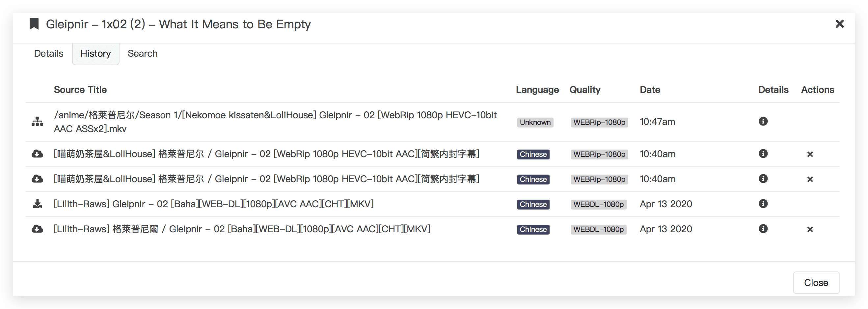868x309 pixels.
Task: Select the '[Lilith-Raws] Gleipnir – 02 [Baha]' source title
Action: [214, 204]
